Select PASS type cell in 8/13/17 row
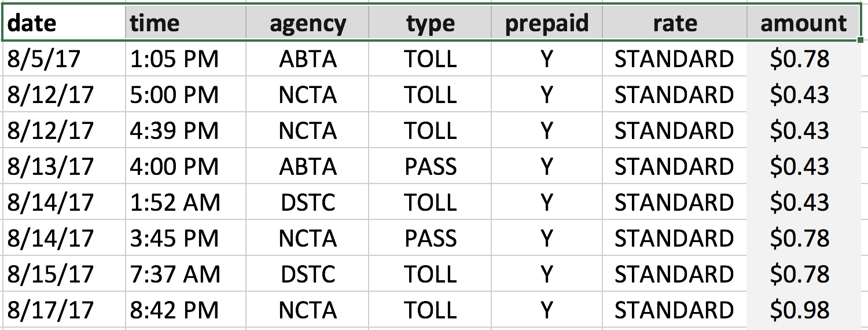Viewport: 868px width, 330px height. point(430,166)
